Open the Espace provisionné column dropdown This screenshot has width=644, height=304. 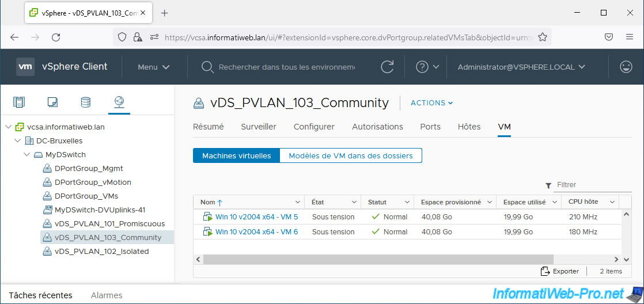[489, 202]
